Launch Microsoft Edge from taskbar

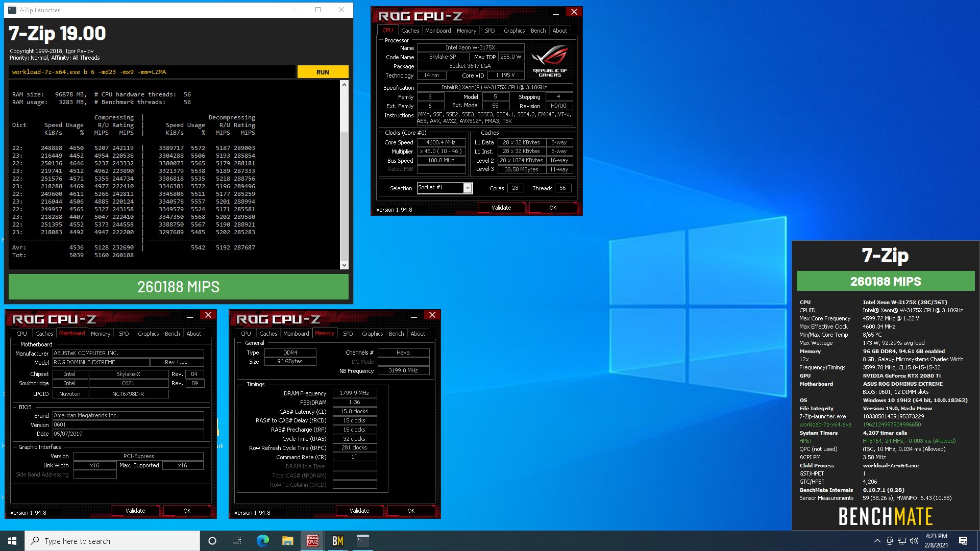262,541
